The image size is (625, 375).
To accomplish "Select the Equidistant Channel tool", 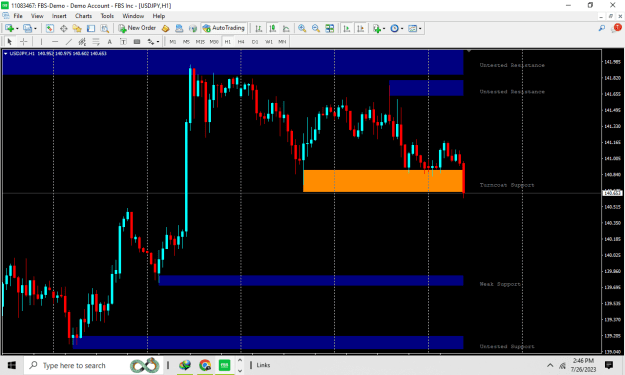I will coord(82,41).
